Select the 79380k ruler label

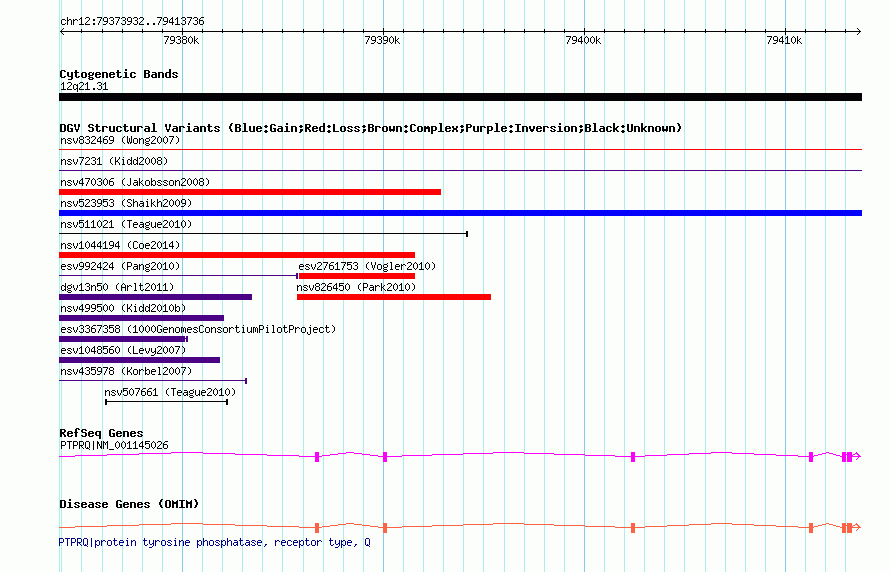(x=181, y=40)
